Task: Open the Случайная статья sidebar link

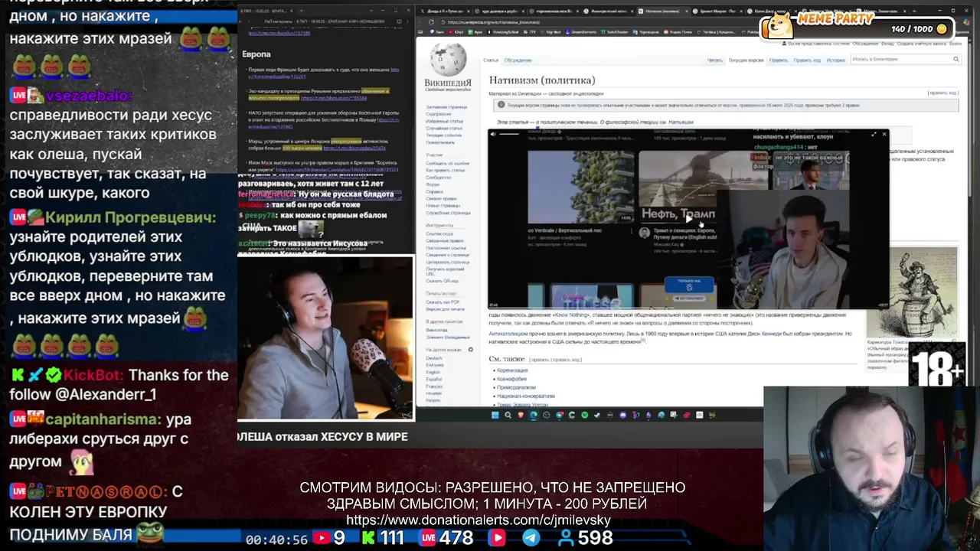Action: click(444, 128)
